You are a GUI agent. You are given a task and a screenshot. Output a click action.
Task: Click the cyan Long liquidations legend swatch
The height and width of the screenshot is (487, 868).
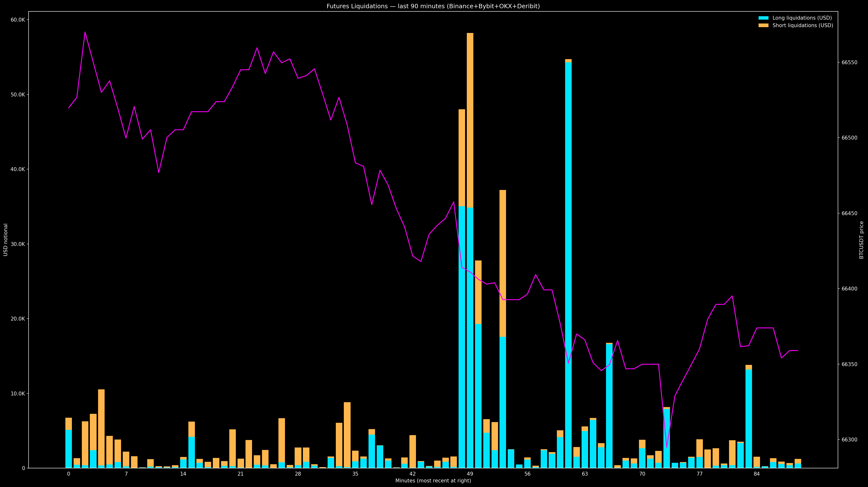pos(763,18)
